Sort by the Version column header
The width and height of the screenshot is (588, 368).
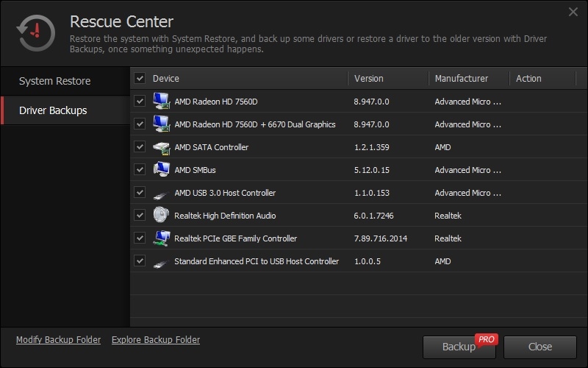pyautogui.click(x=369, y=79)
